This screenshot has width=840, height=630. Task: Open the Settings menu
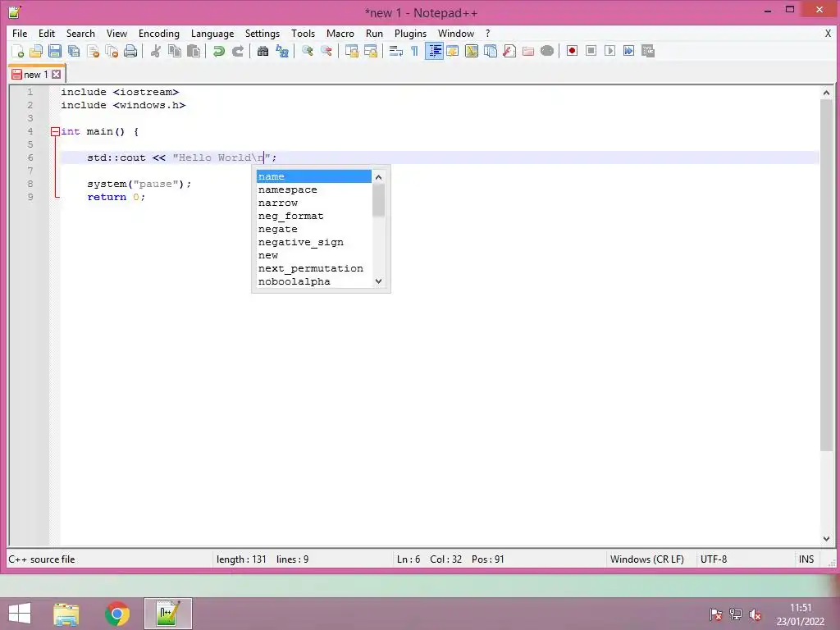(x=262, y=33)
